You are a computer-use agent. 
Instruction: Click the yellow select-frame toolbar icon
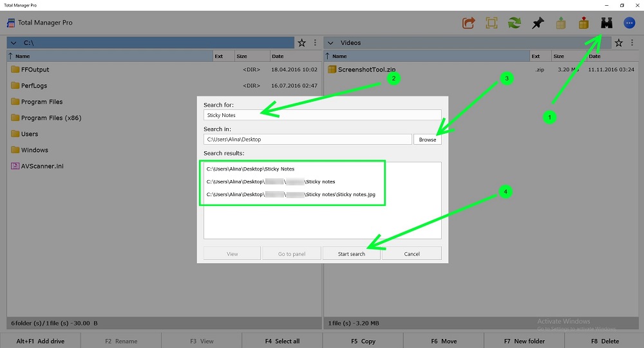(491, 23)
